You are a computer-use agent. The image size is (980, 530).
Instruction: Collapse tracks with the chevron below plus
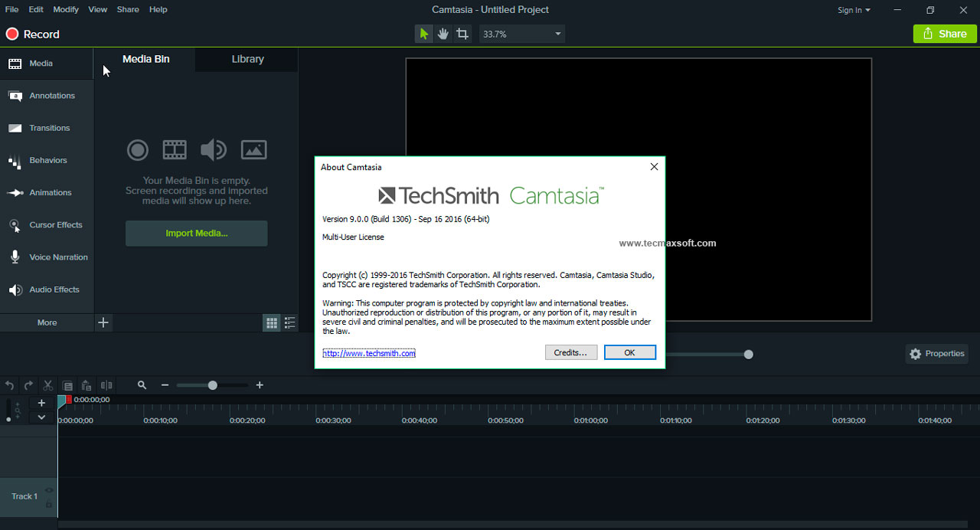(41, 417)
